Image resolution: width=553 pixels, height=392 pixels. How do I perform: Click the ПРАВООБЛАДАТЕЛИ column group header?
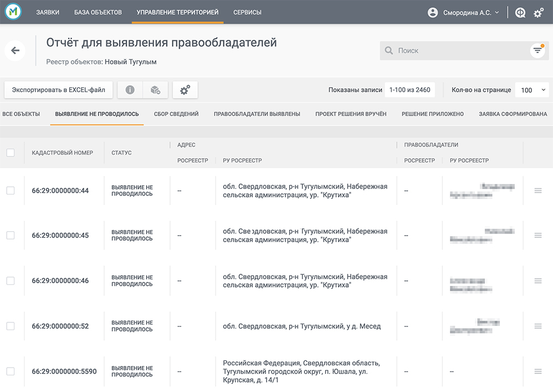tap(431, 145)
